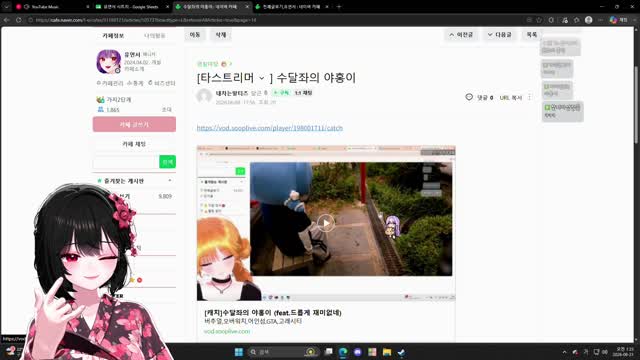Image resolution: width=640 pixels, height=360 pixels.
Task: Bookmark this page with the star icon
Action: [539, 20]
